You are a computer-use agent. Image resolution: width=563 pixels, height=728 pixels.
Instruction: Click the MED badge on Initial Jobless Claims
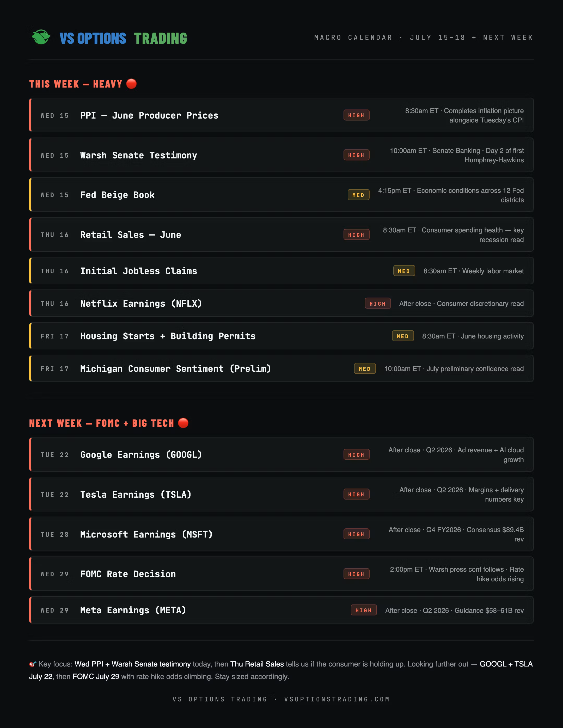click(x=404, y=271)
